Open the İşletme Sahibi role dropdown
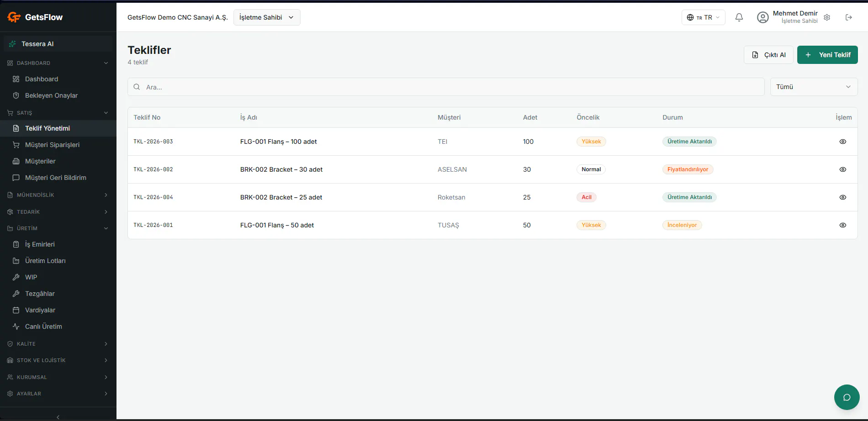The width and height of the screenshot is (868, 421). [x=267, y=17]
